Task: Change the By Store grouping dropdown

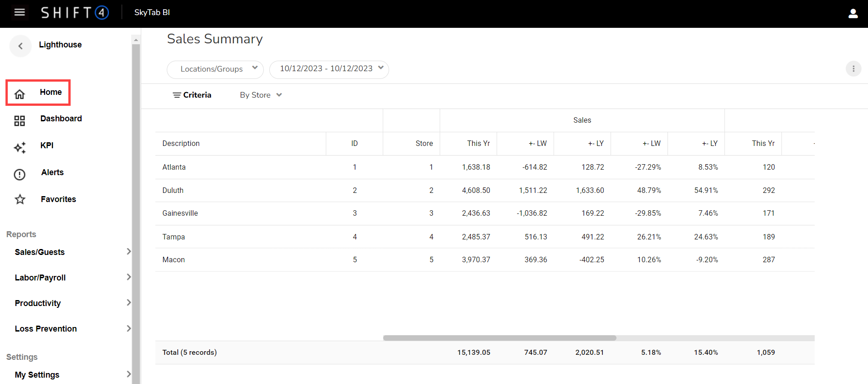Action: click(x=261, y=95)
